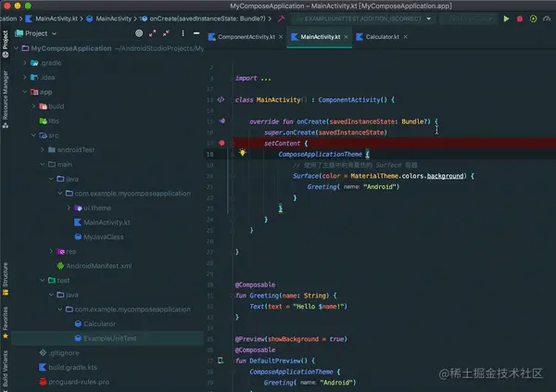Close the ComponentActivity.kt tab

click(x=281, y=37)
